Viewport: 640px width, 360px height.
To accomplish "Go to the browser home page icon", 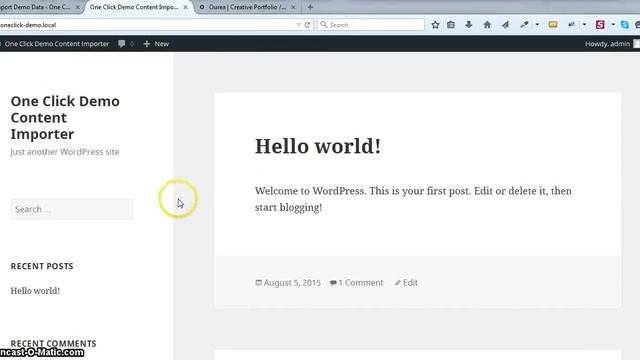I will [487, 25].
